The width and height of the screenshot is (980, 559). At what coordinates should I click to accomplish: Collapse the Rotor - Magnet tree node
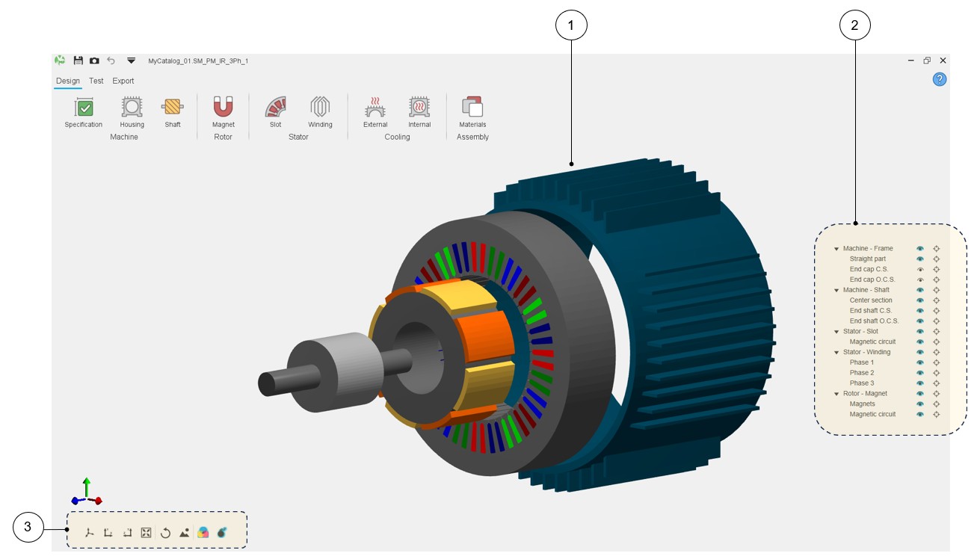click(x=836, y=394)
